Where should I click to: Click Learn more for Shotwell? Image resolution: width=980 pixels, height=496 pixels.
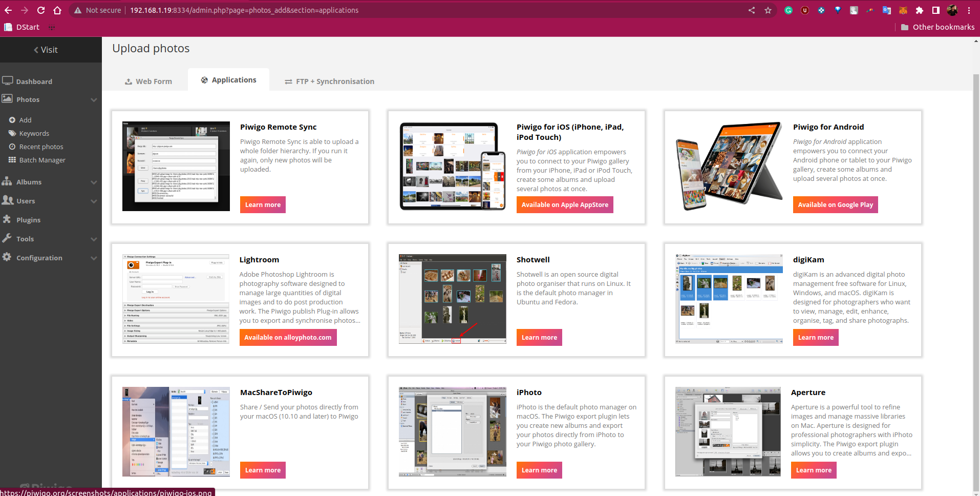click(x=539, y=337)
